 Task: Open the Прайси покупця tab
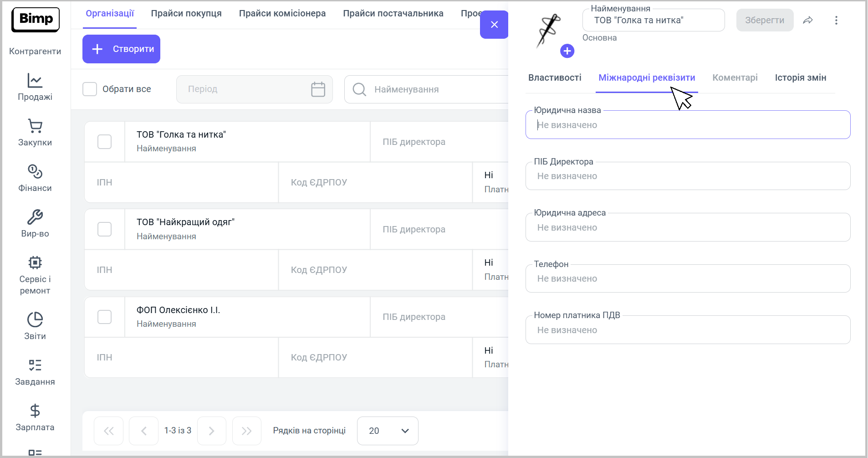(x=186, y=14)
